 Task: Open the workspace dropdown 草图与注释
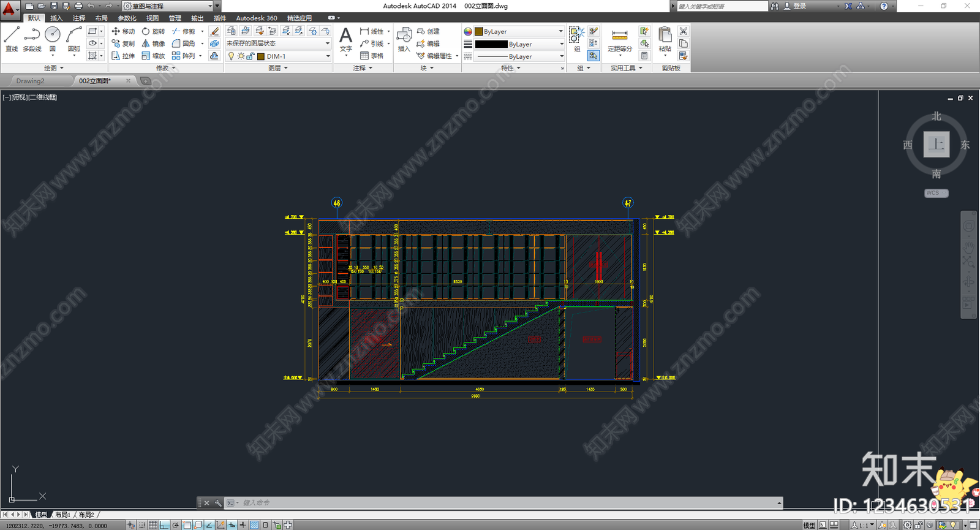(x=168, y=6)
